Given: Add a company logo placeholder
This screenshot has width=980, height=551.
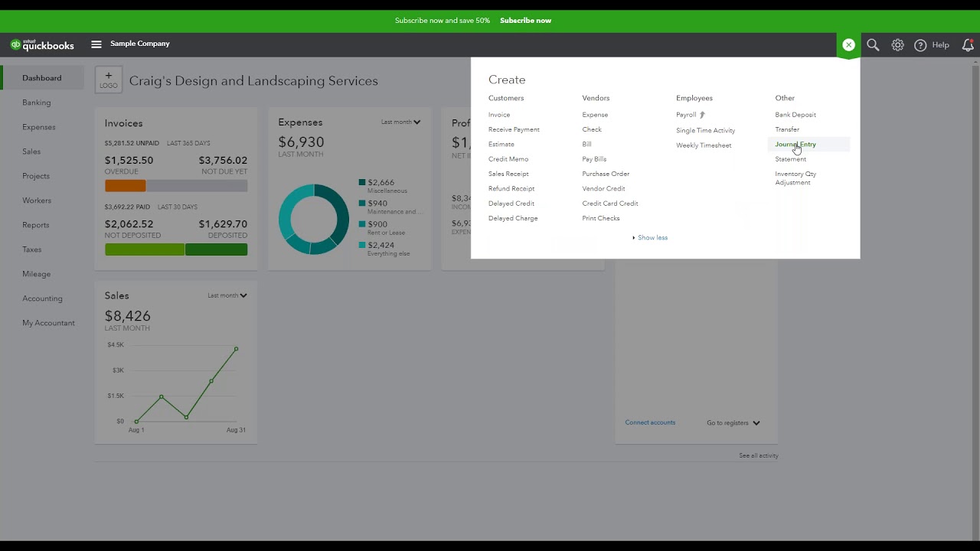Looking at the screenshot, I should (109, 80).
